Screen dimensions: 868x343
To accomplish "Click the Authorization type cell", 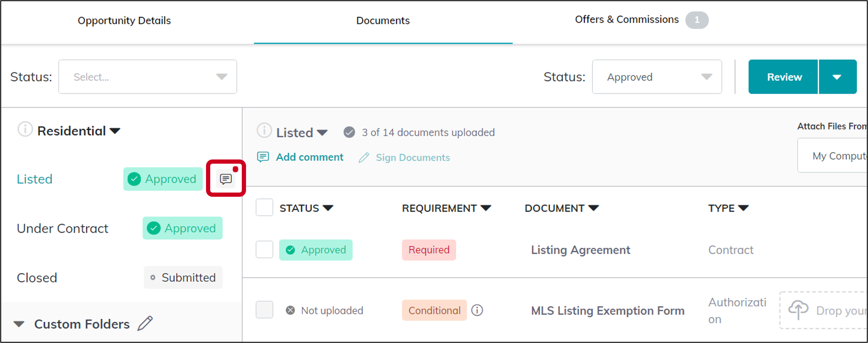I will click(x=737, y=310).
